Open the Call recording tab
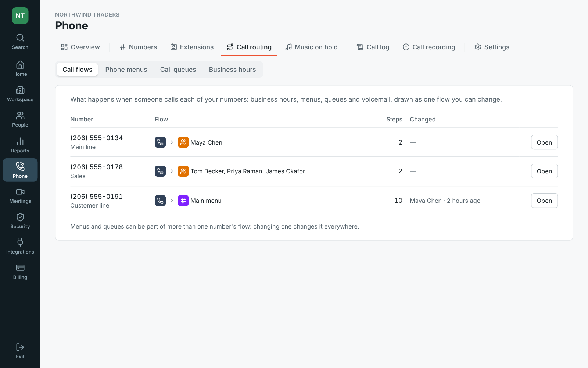The height and width of the screenshot is (368, 588). 429,47
